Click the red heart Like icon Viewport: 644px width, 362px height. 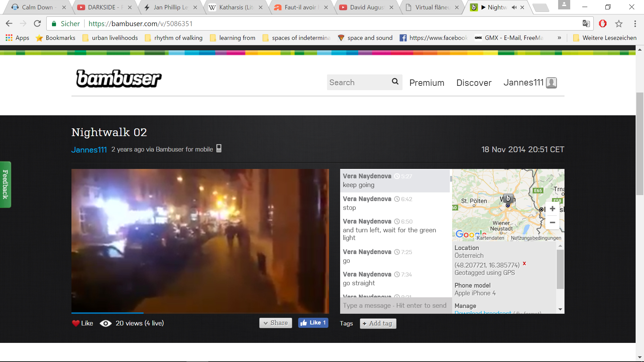75,323
